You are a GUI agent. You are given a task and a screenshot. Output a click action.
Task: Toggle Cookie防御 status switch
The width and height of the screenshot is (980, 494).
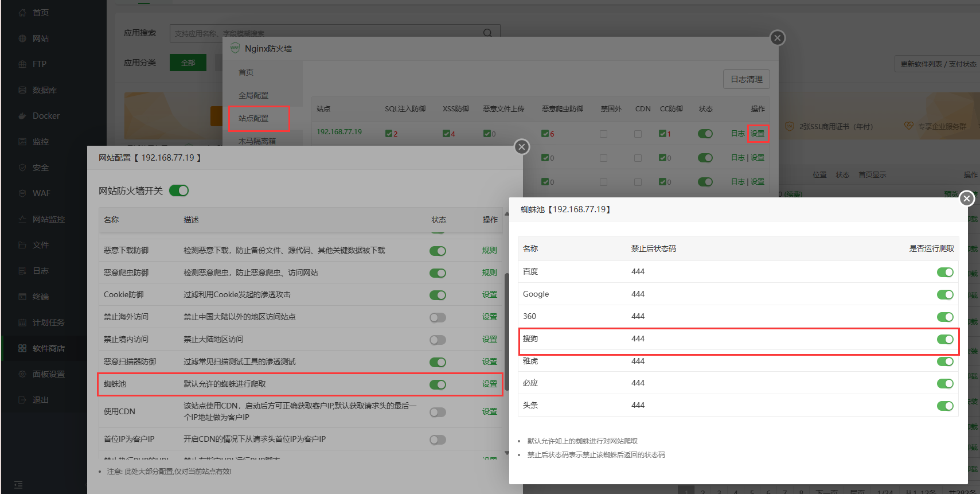(x=438, y=295)
